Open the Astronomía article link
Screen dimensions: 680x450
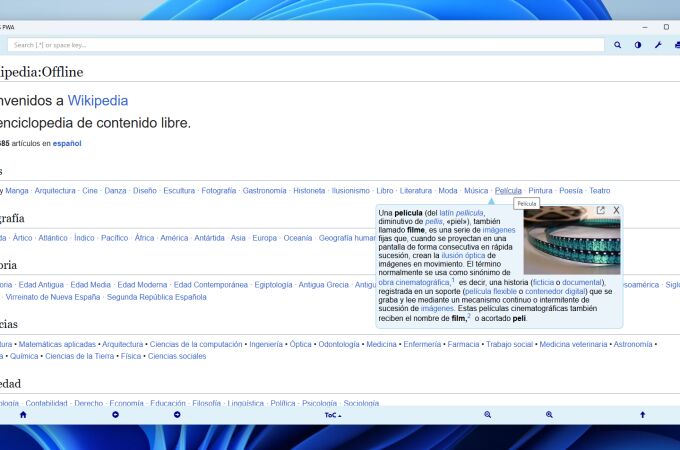(x=633, y=344)
